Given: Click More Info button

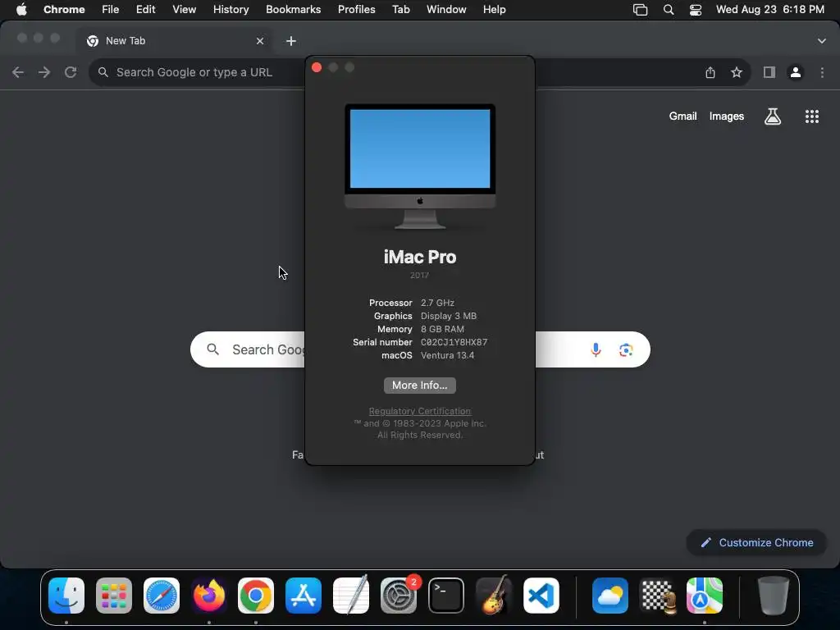Looking at the screenshot, I should 420,386.
